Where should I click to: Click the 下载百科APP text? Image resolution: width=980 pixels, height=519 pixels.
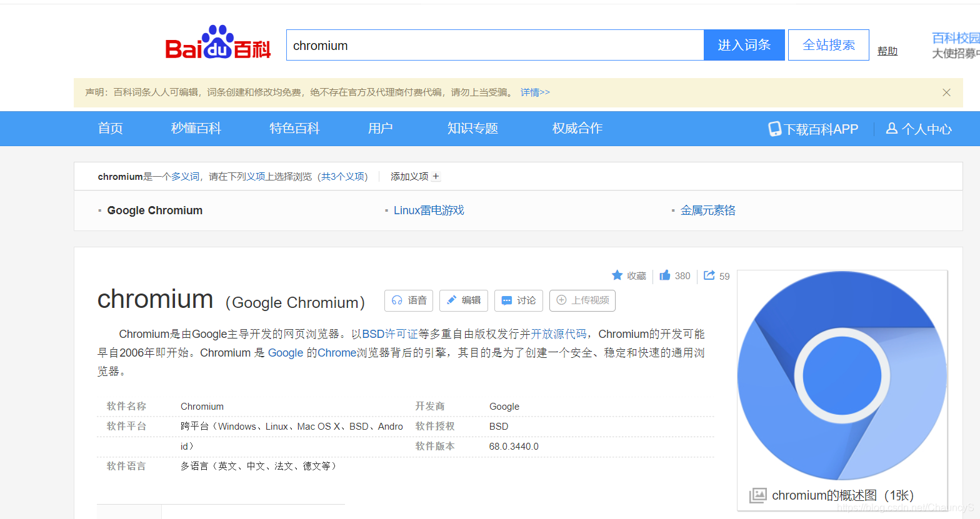tap(821, 129)
